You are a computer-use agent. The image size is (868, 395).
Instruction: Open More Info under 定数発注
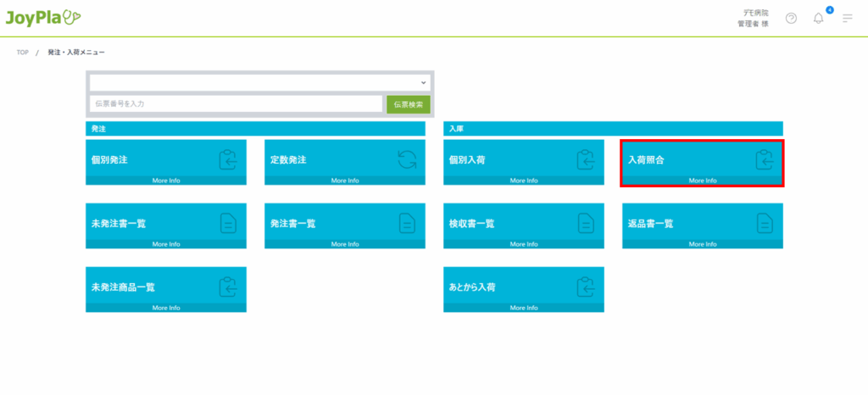click(345, 181)
